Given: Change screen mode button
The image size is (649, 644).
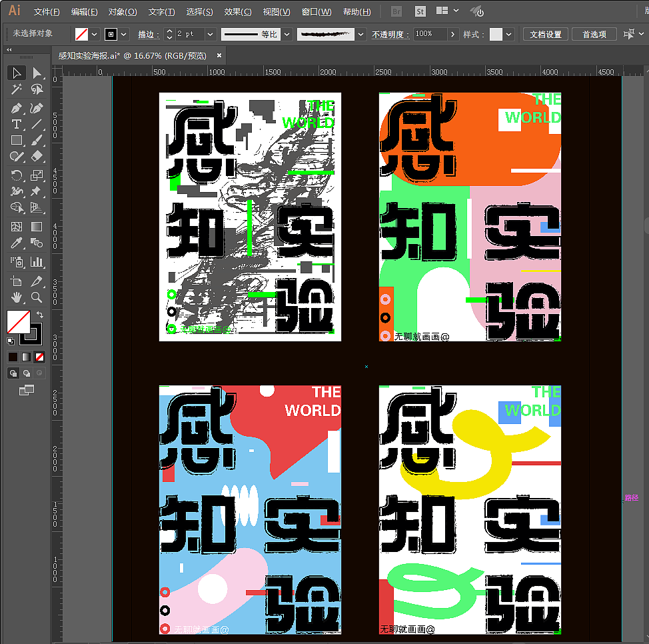Looking at the screenshot, I should click(x=27, y=390).
